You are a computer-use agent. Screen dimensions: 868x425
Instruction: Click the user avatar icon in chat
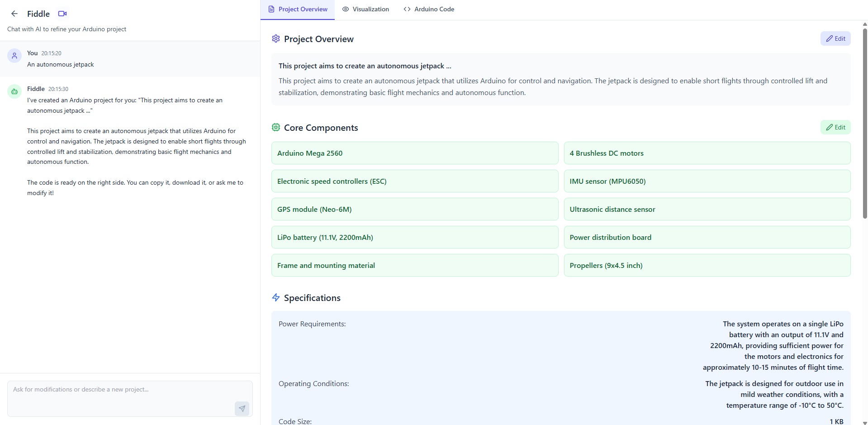click(14, 56)
